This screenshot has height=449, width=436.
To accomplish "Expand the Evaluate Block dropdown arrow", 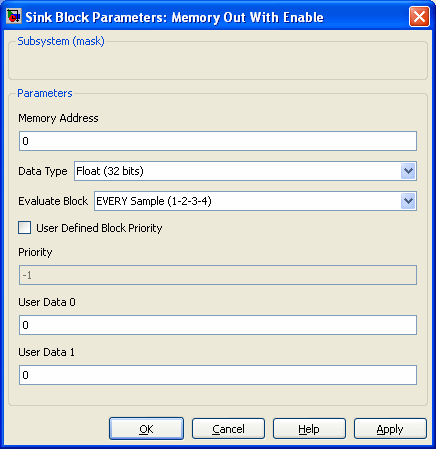I will 408,201.
